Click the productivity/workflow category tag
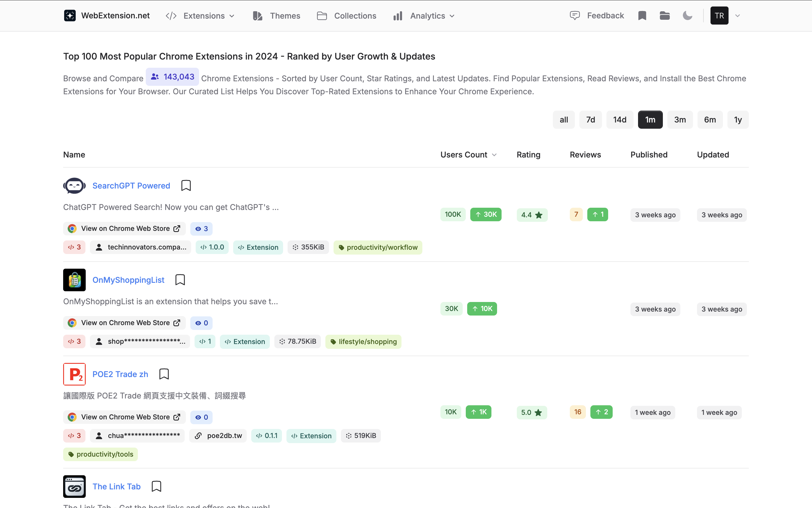812x508 pixels. [x=378, y=247]
